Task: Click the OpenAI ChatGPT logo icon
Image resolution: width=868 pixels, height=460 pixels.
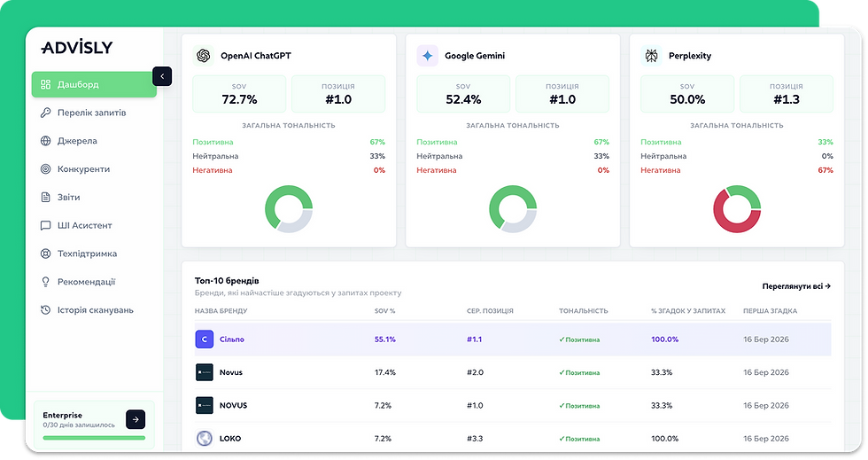Action: (204, 56)
